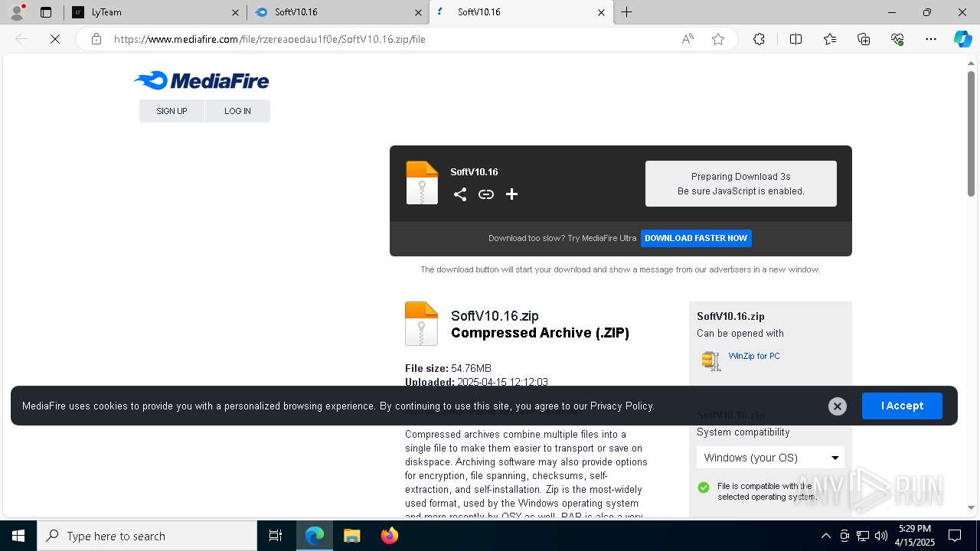Open the Collections icon
This screenshot has height=551, width=980.
coord(864,39)
